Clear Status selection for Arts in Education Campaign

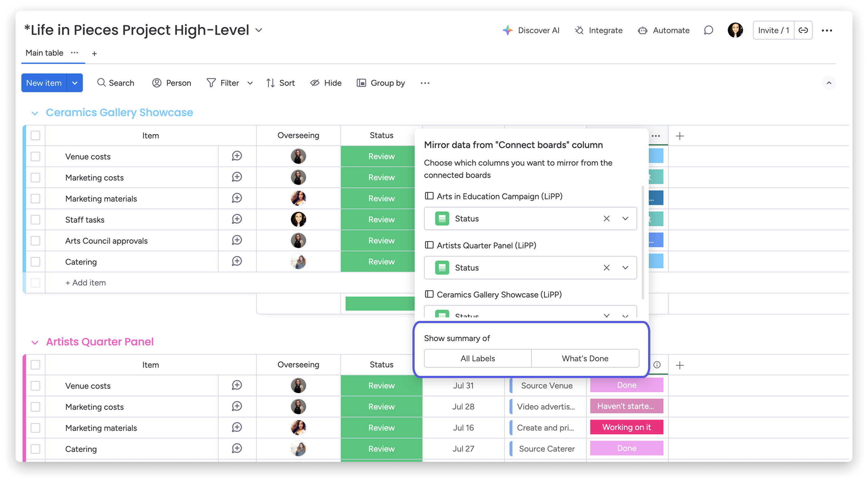(607, 218)
